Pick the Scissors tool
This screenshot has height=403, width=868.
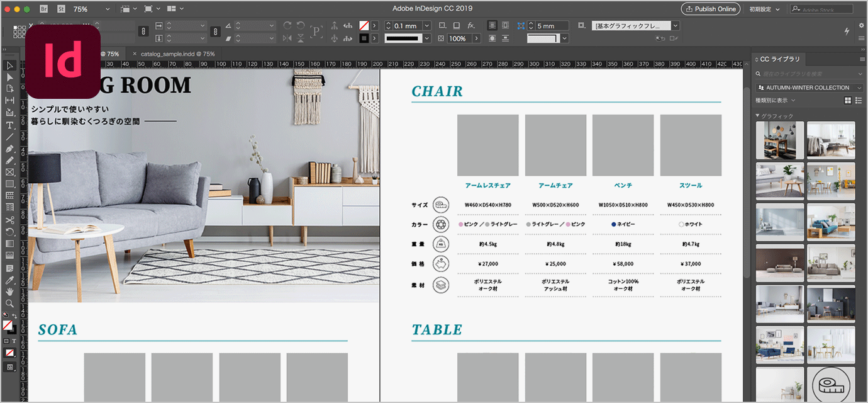pos(10,220)
